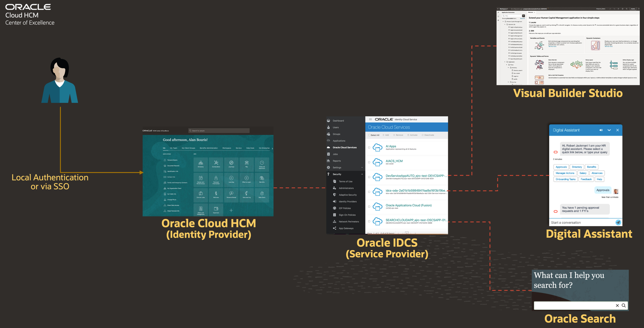This screenshot has width=644, height=328.
Task: Switch to the Workspace tab in HCM
Action: (227, 148)
